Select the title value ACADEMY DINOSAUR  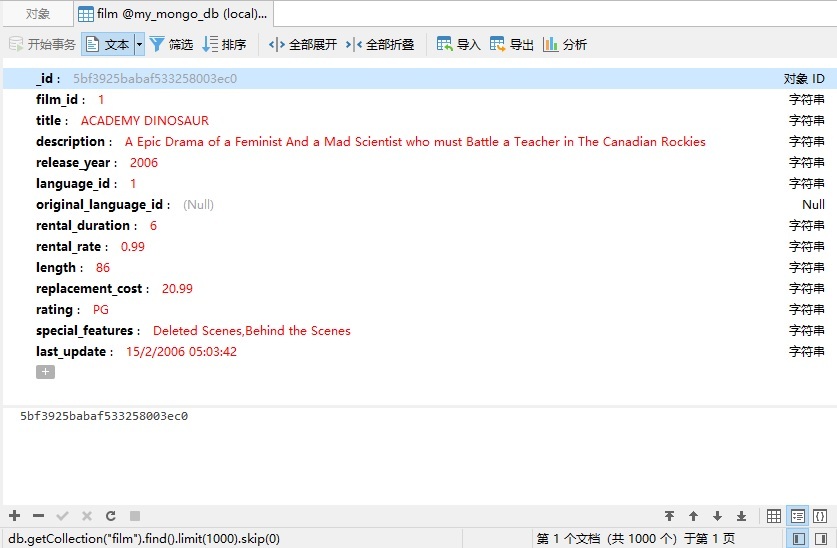coord(145,121)
